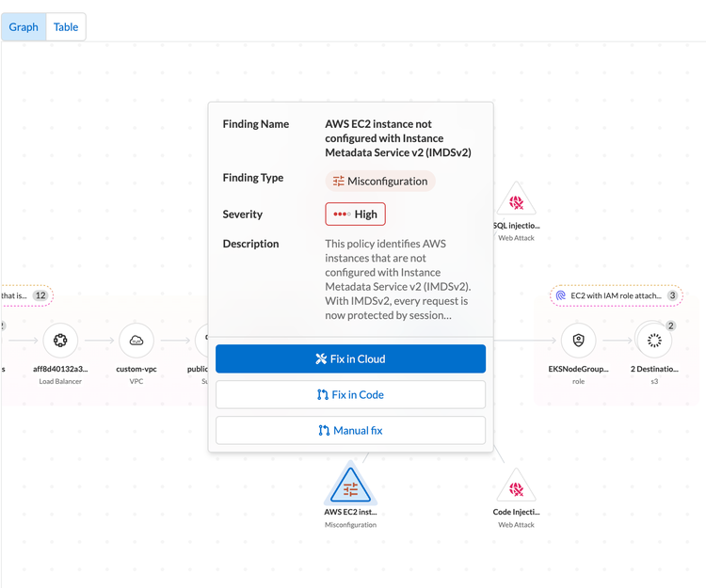706x588 pixels.
Task: Choose the Fix in Code option
Action: click(x=350, y=394)
